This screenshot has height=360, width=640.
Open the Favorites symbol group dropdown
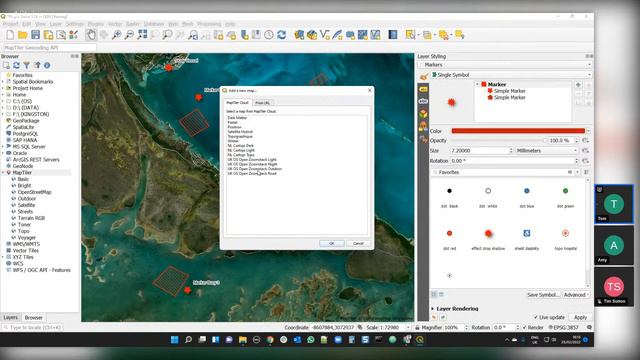click(577, 172)
